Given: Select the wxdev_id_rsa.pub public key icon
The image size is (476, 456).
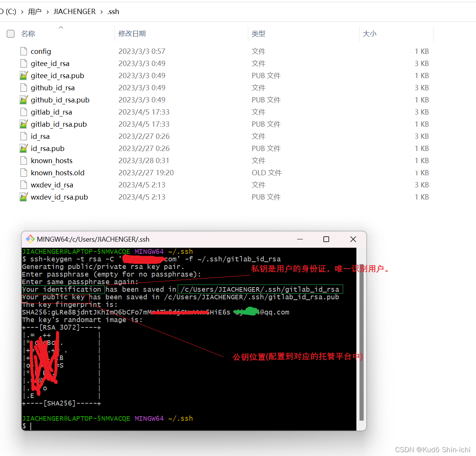Looking at the screenshot, I should tap(24, 197).
